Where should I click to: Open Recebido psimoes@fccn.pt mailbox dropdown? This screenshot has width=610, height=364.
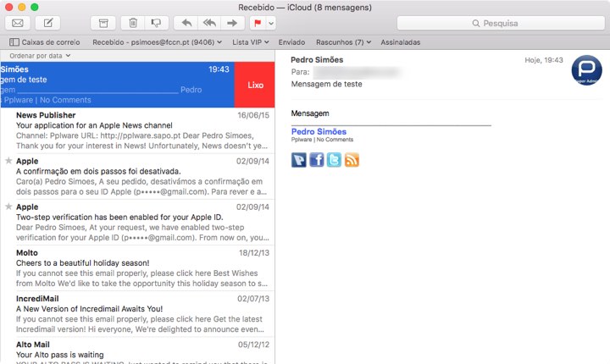point(158,42)
